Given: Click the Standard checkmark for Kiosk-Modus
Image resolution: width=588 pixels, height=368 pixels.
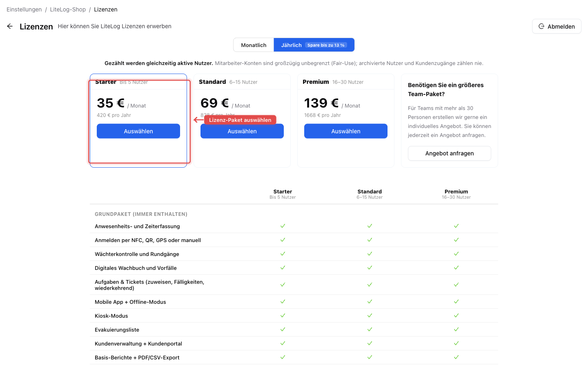Looking at the screenshot, I should tap(370, 316).
